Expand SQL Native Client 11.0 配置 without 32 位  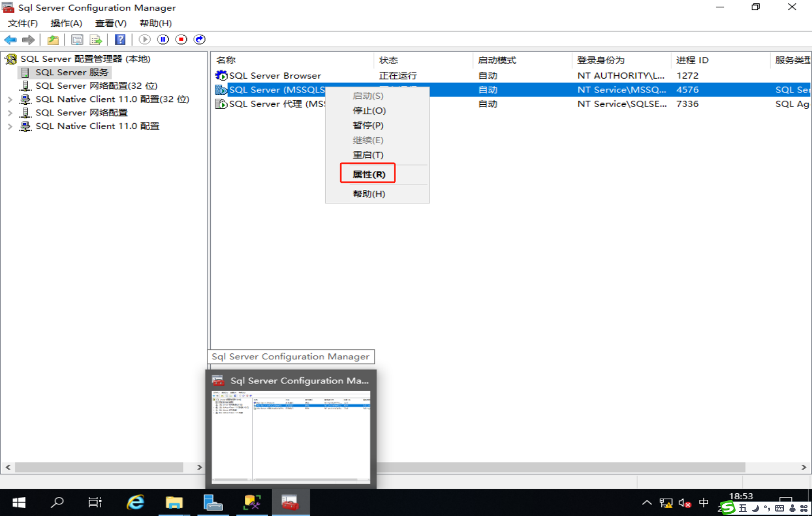click(x=10, y=126)
